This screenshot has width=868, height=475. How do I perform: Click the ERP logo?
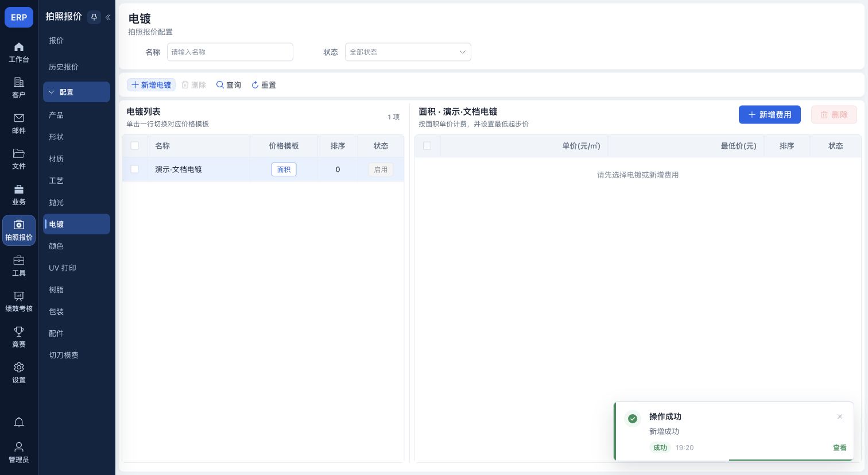pyautogui.click(x=19, y=17)
